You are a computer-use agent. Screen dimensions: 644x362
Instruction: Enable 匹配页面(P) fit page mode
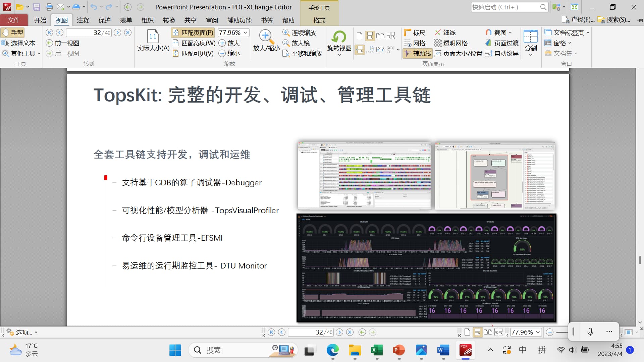(193, 33)
